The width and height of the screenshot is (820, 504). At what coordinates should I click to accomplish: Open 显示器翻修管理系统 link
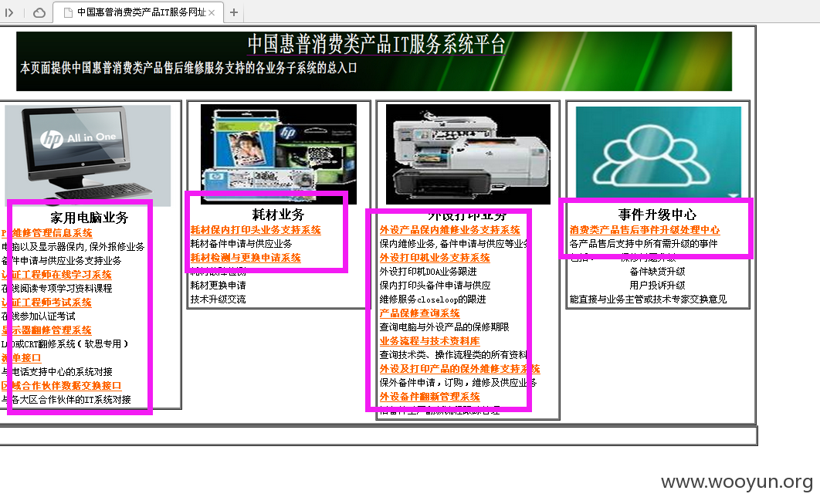46,330
